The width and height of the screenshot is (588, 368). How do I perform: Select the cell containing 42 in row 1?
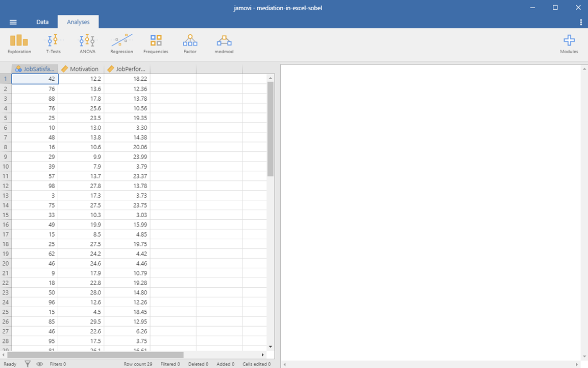click(35, 79)
